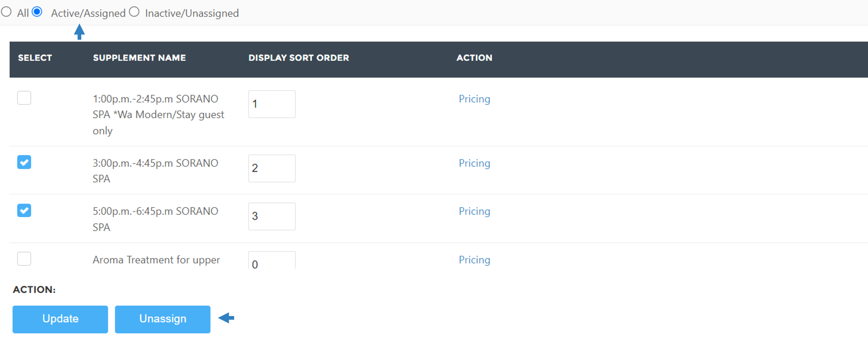Click sort order field containing 3

pos(272,216)
